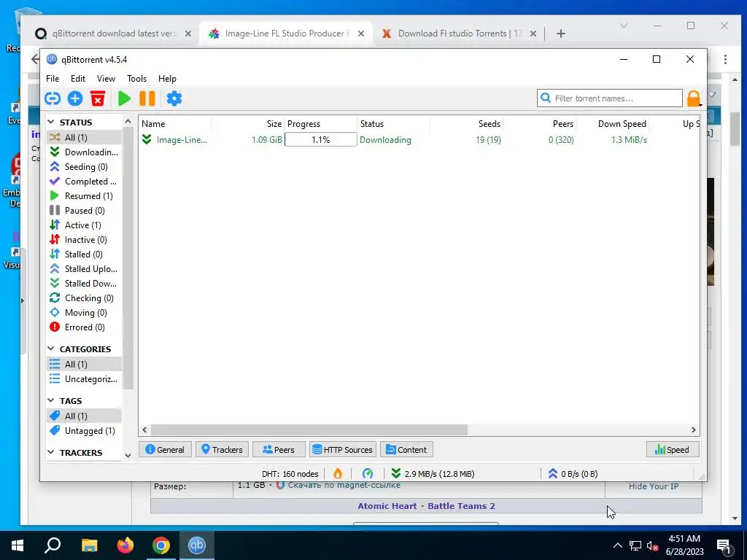Viewport: 747px width, 560px height.
Task: Click the torrent list horizontal scrollbar
Action: (309, 430)
